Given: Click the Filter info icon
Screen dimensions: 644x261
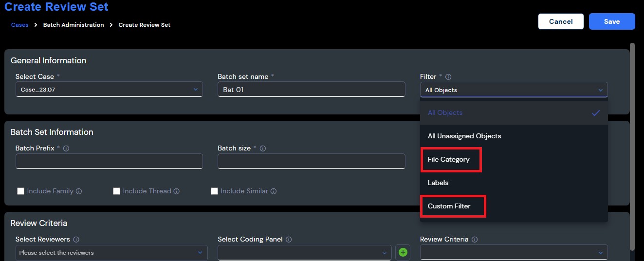Looking at the screenshot, I should (448, 77).
